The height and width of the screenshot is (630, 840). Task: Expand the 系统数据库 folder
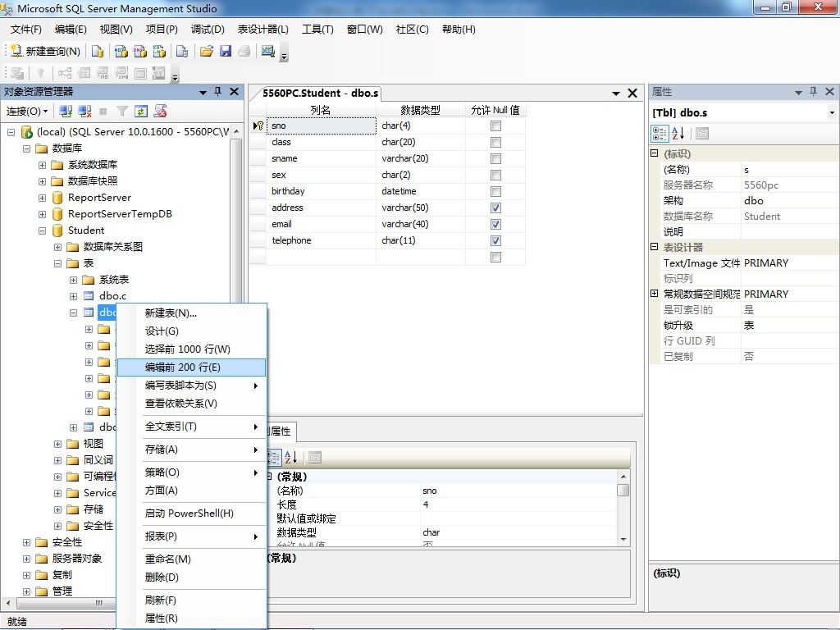(x=42, y=165)
